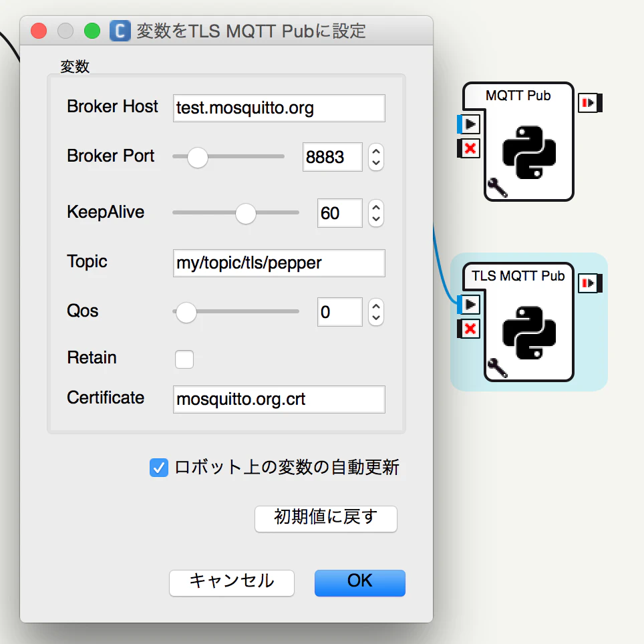Decrement Broker Port with down arrow

(x=376, y=163)
